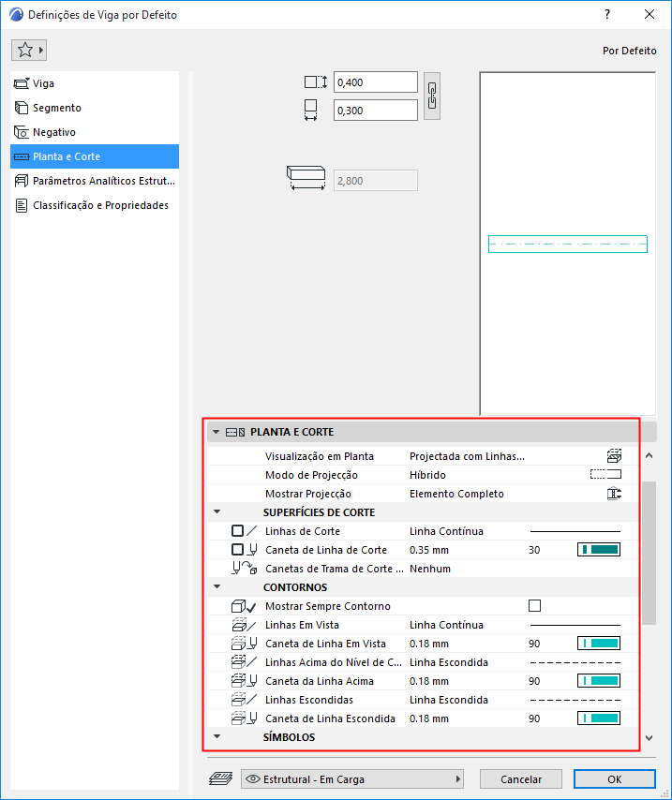Open Modo de Projecção value Híbrido
This screenshot has height=800, width=672.
tap(427, 475)
